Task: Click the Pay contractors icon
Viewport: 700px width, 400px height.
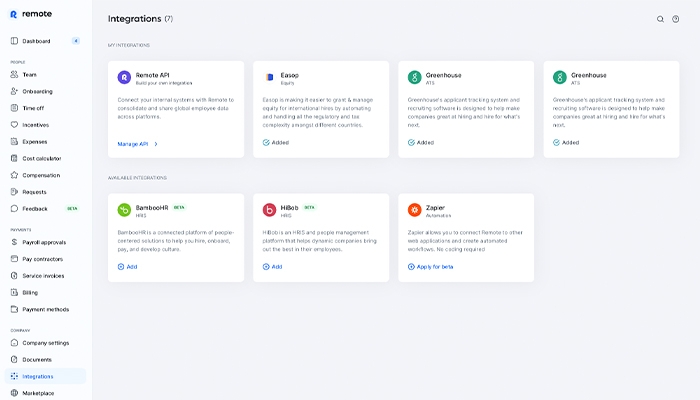Action: 14,259
